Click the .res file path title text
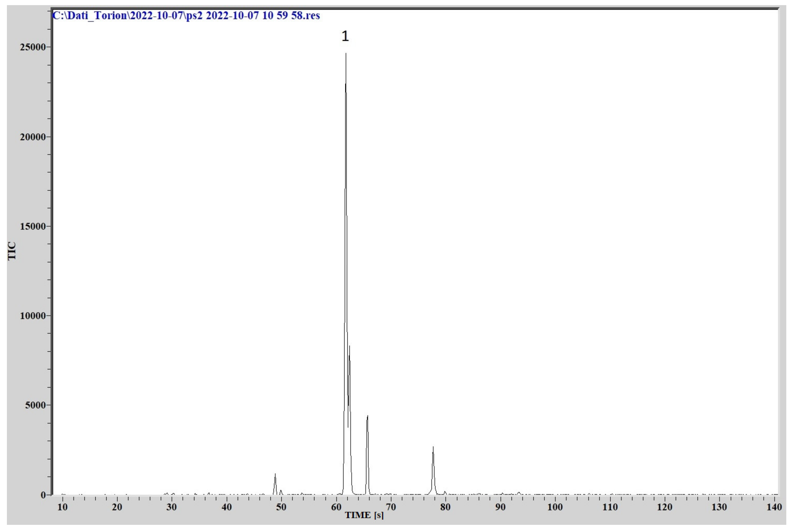 tap(186, 16)
